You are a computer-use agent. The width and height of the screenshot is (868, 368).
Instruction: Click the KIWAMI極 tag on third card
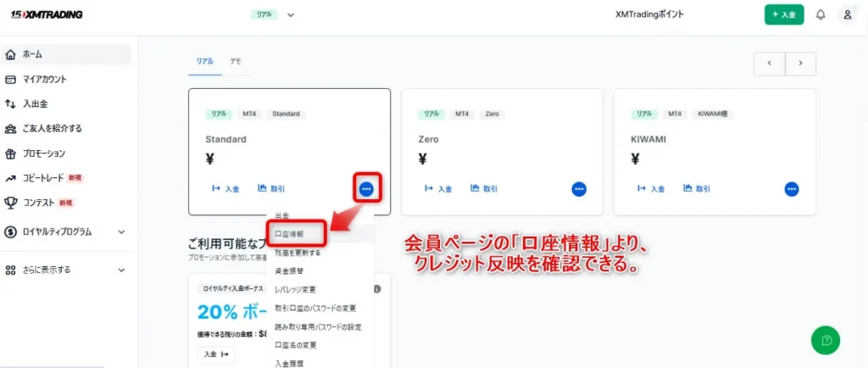[712, 114]
